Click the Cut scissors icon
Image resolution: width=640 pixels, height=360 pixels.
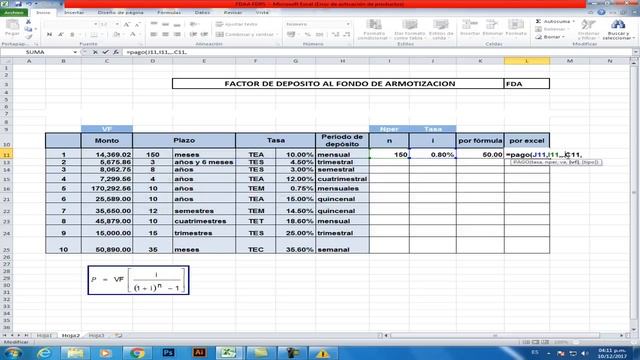pyautogui.click(x=28, y=22)
